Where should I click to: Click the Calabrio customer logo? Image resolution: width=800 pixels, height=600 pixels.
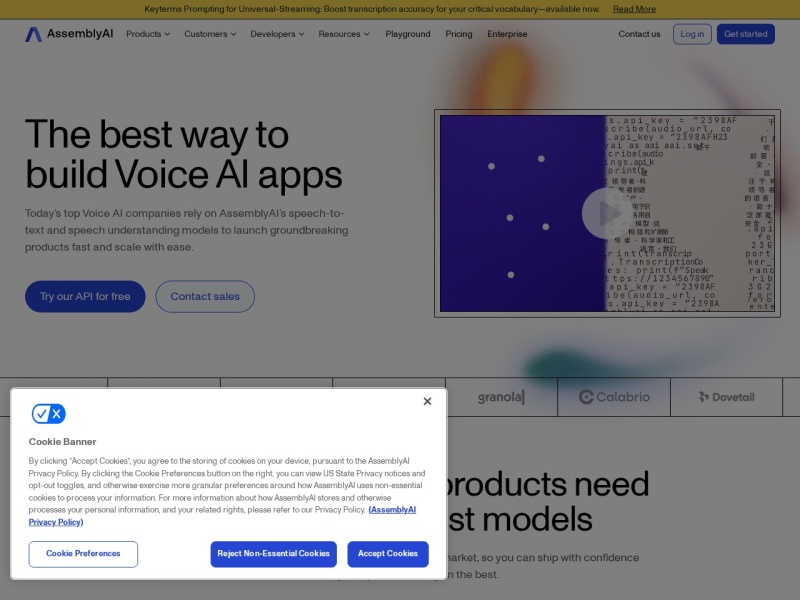[614, 397]
